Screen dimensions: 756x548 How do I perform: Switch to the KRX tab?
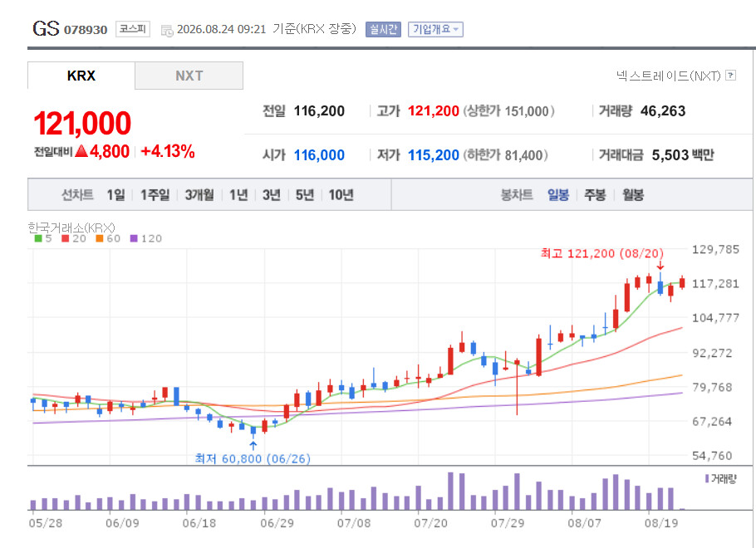pyautogui.click(x=81, y=76)
